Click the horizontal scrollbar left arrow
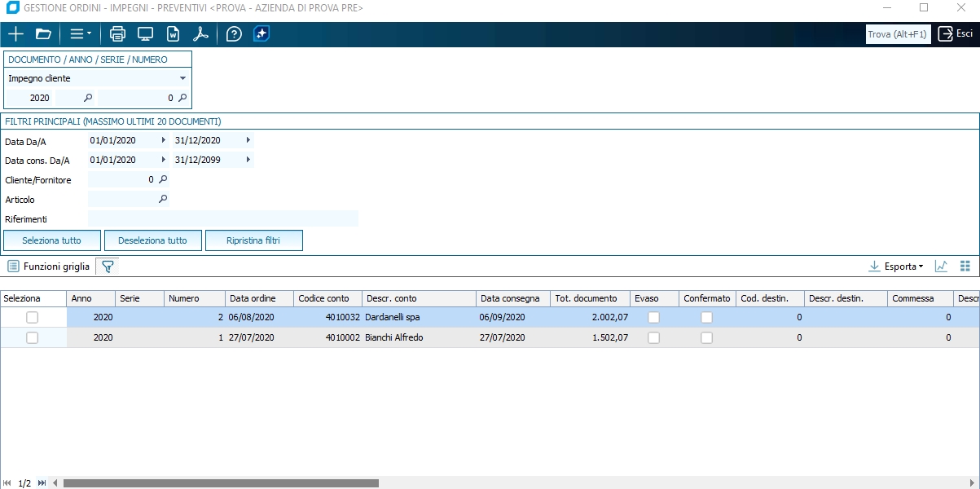 (55, 483)
